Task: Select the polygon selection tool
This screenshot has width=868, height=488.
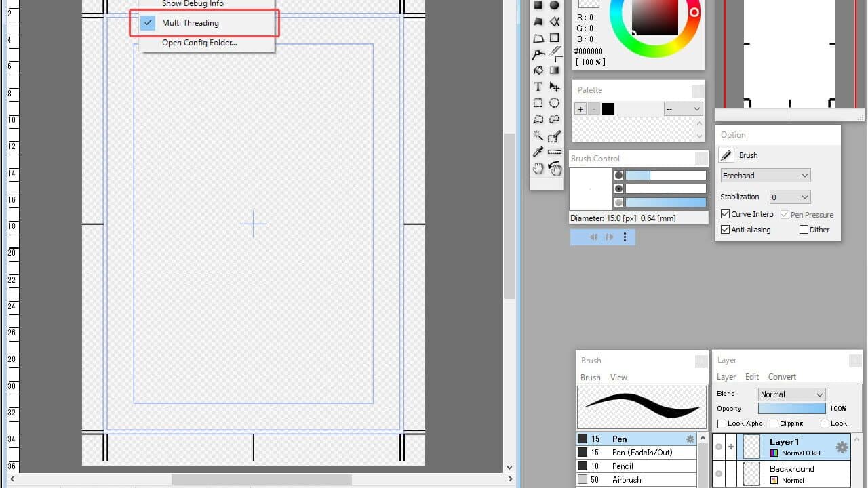Action: (x=538, y=119)
